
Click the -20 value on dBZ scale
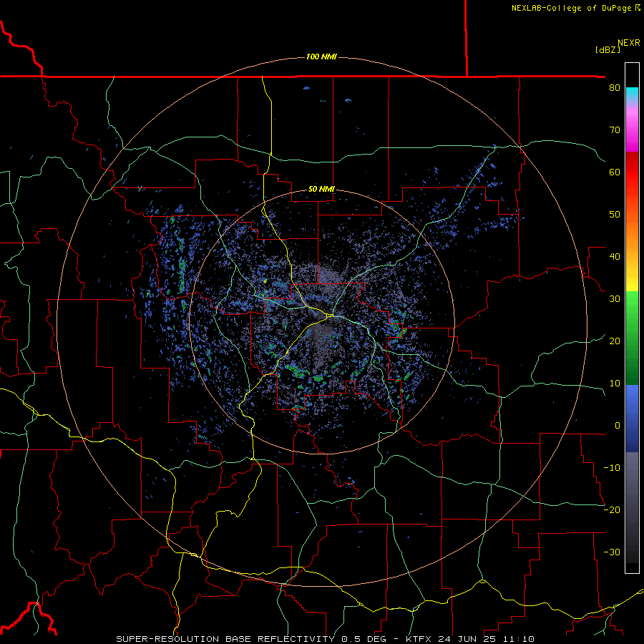pos(612,509)
